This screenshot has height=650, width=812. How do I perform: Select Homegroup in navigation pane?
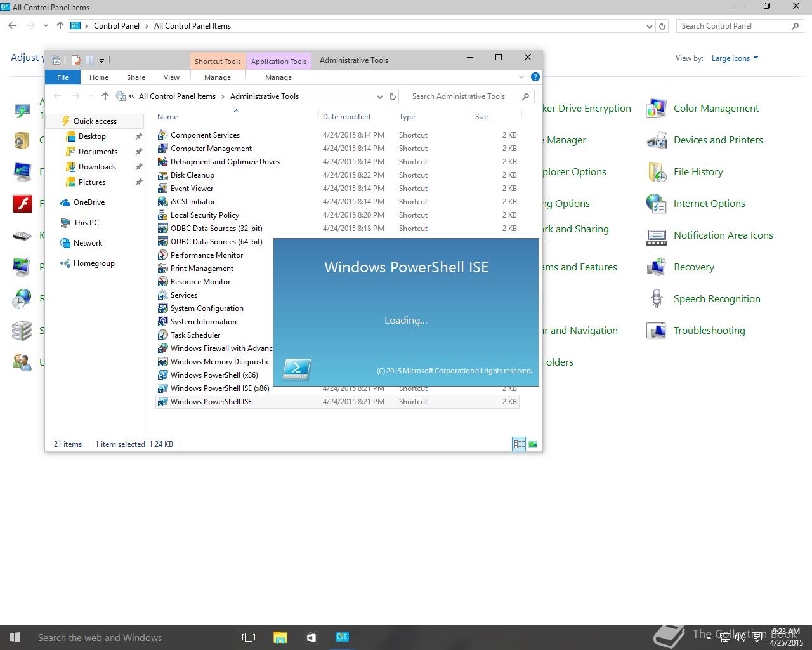94,263
